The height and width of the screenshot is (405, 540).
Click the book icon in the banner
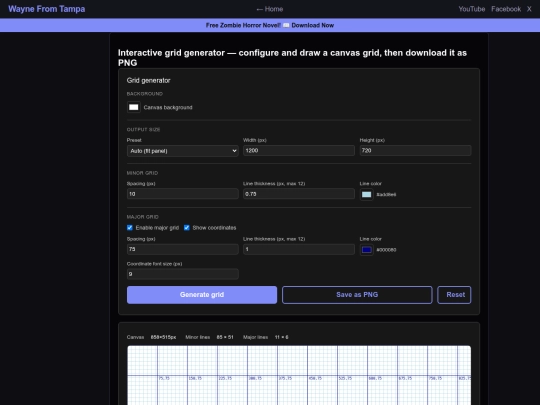pyautogui.click(x=286, y=25)
